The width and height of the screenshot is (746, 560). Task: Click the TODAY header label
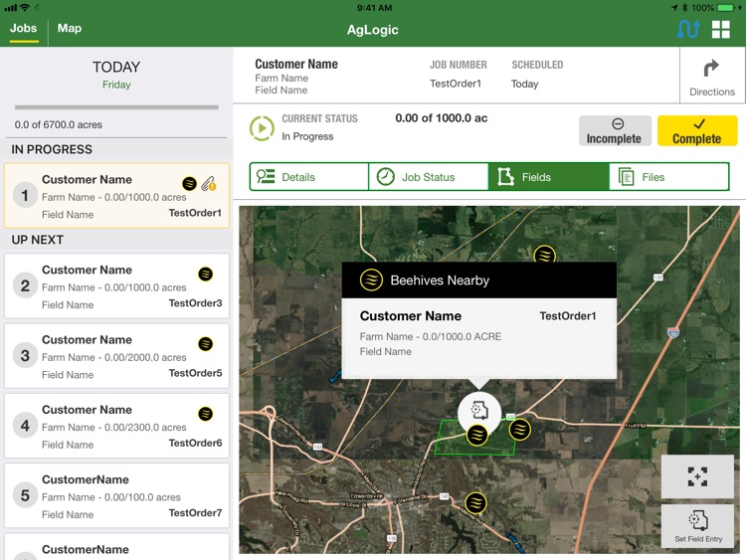[116, 67]
